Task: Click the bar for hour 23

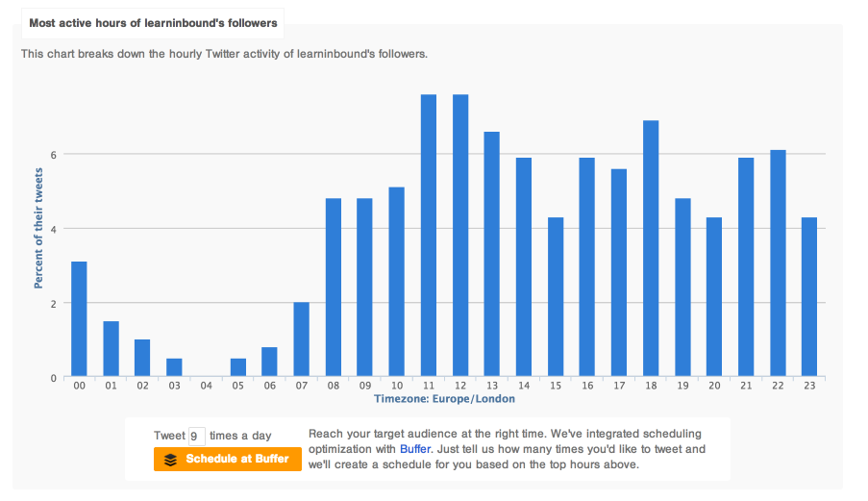Action: (x=809, y=297)
